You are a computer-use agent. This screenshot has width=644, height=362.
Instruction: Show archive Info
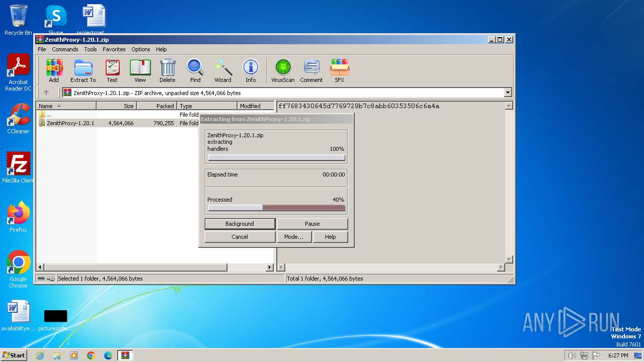[x=251, y=70]
